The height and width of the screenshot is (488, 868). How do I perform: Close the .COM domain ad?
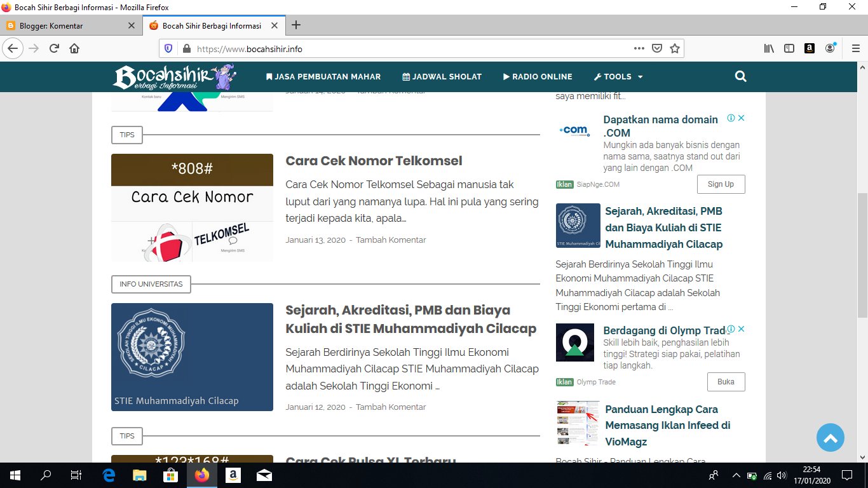coord(741,118)
